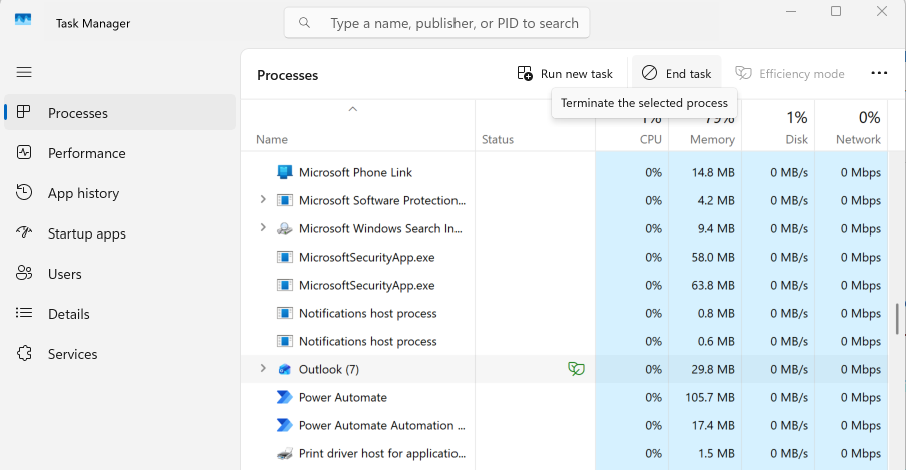Click Run new task button

pyautogui.click(x=565, y=73)
